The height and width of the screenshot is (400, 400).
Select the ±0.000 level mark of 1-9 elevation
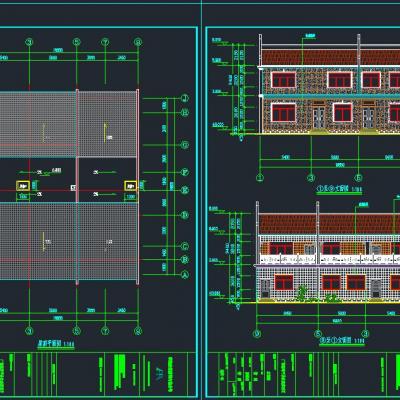point(218,125)
